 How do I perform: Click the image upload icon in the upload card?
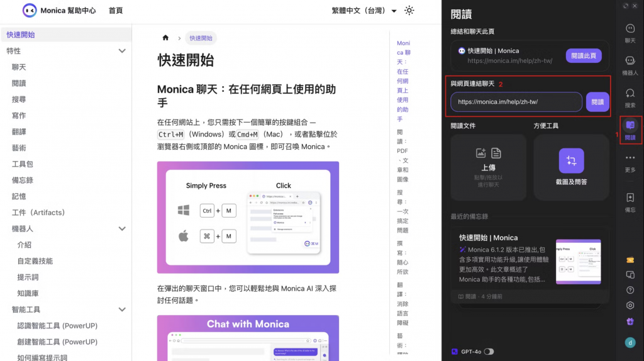pos(480,153)
